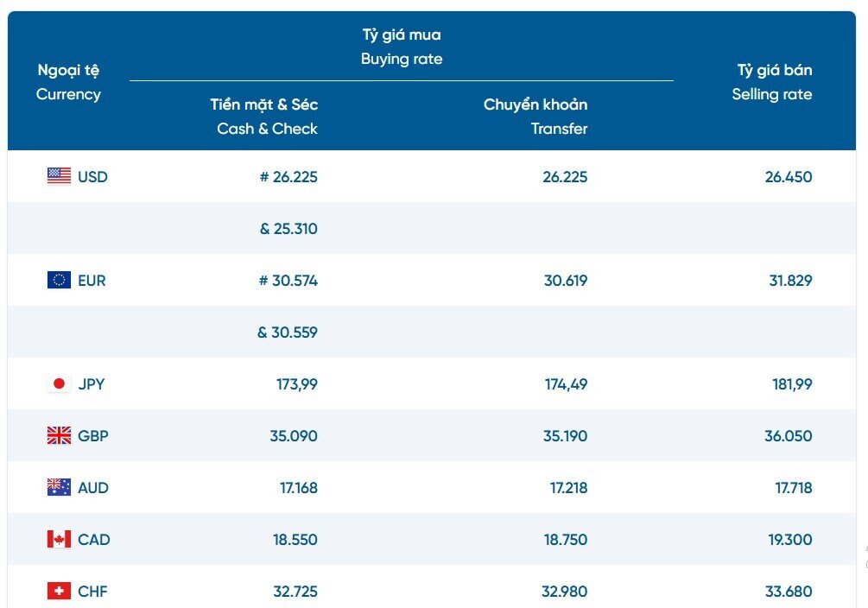Click the CAD Canada flag icon
This screenshot has width=868, height=608.
60,539
